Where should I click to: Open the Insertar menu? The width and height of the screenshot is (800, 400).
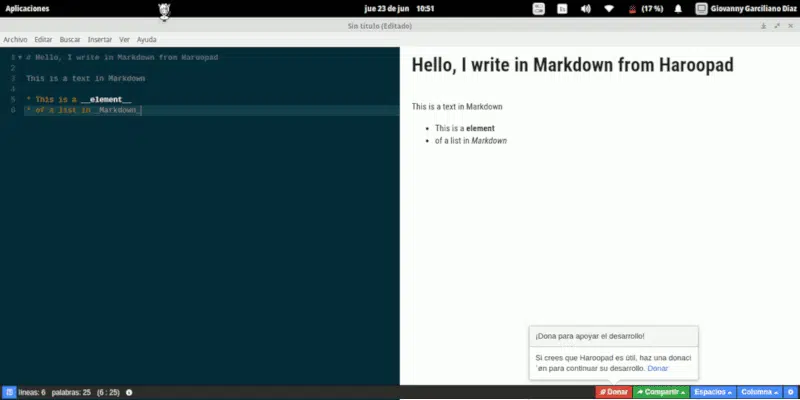[100, 40]
